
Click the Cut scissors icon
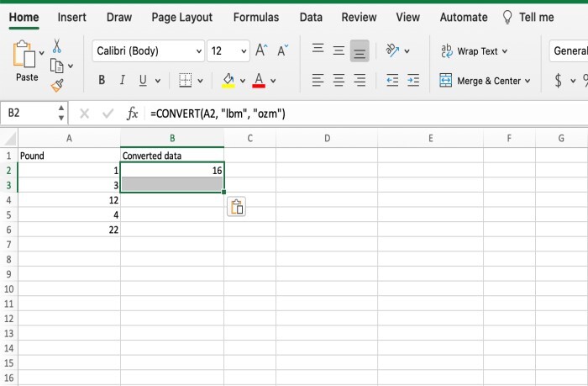(56, 46)
